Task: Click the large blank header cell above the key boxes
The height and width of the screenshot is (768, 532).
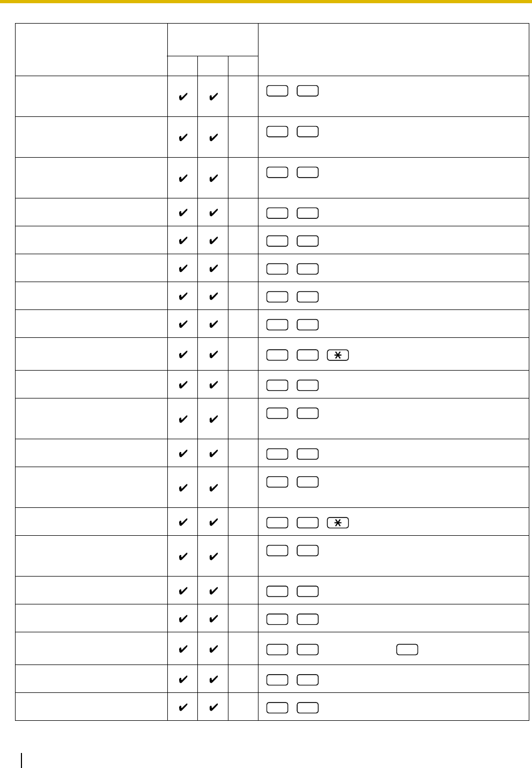Action: (x=394, y=49)
